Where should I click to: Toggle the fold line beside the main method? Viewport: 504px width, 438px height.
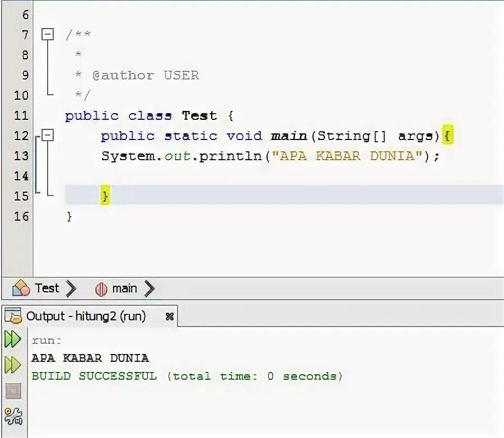coord(47,168)
